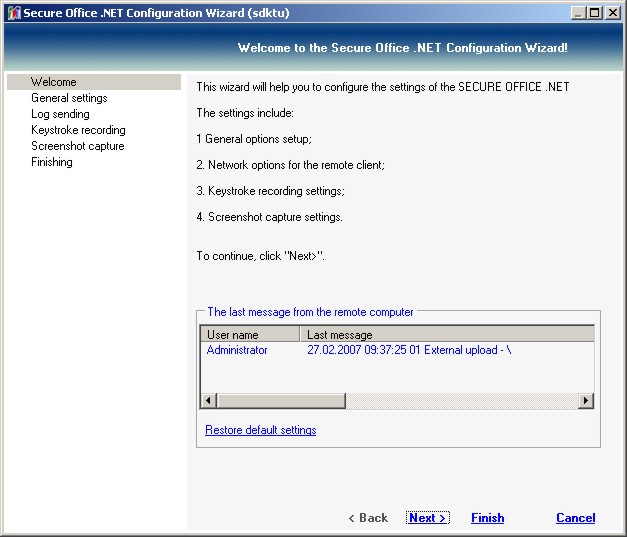627x537 pixels.
Task: Click the External upload message text
Action: click(409, 350)
